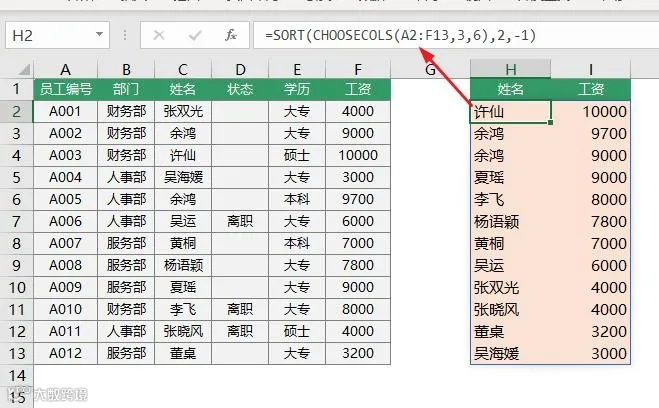This screenshot has width=659, height=408.
Task: Select salary cell 3200 in column F
Action: point(358,353)
